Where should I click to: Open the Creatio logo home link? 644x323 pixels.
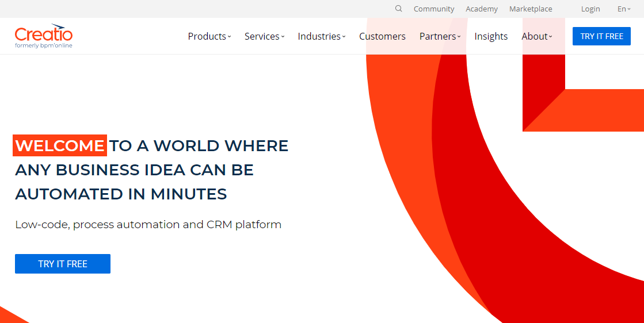(44, 36)
